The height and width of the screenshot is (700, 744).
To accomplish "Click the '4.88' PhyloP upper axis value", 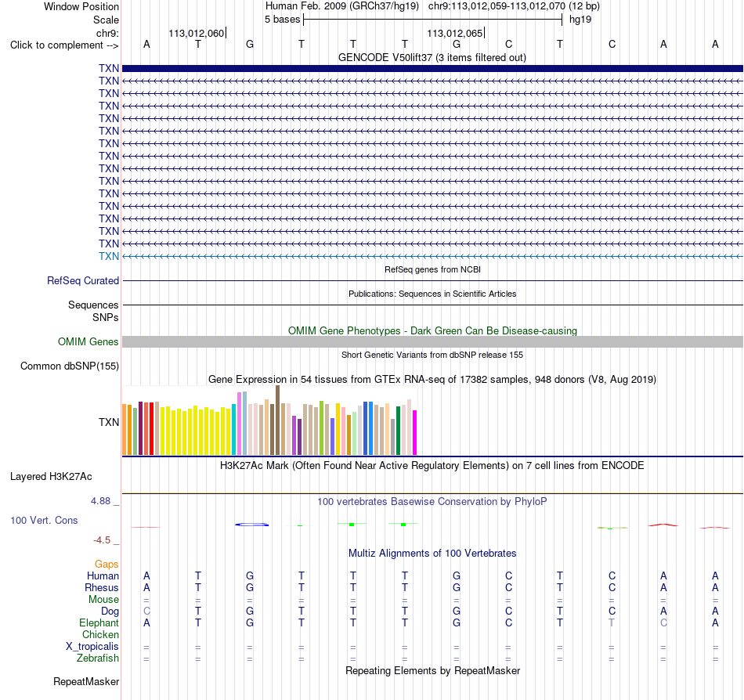I will [x=100, y=501].
